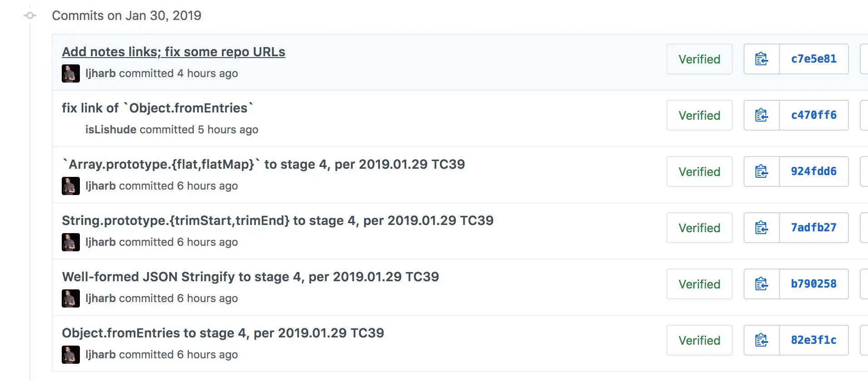Copy full SHA for commit 924fdd6
This screenshot has width=868, height=381.
[761, 171]
